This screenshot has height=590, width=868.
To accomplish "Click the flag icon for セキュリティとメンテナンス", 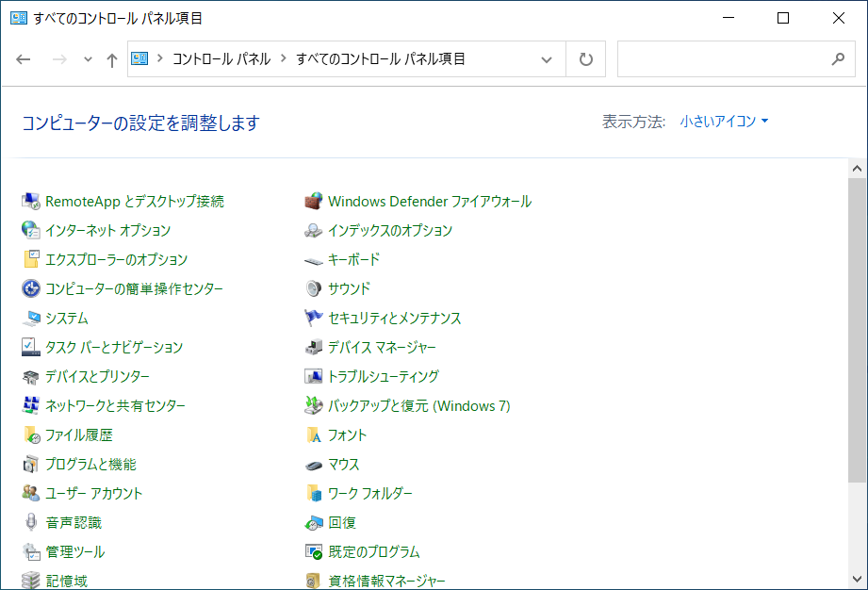I will click(314, 318).
